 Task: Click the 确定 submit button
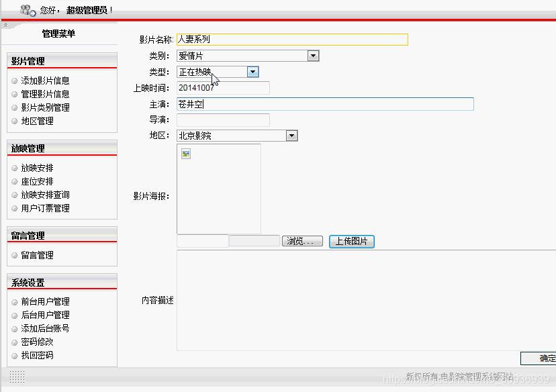tap(539, 358)
